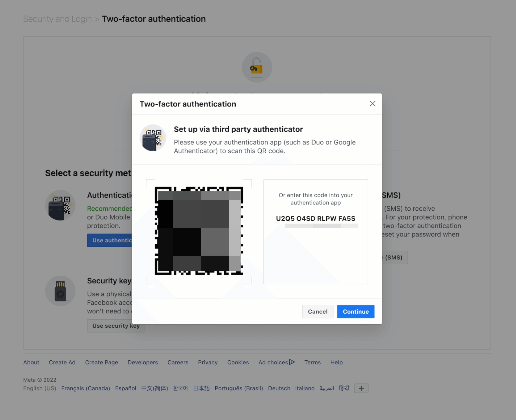
Task: Switch language to 한국어
Action: [x=180, y=388]
